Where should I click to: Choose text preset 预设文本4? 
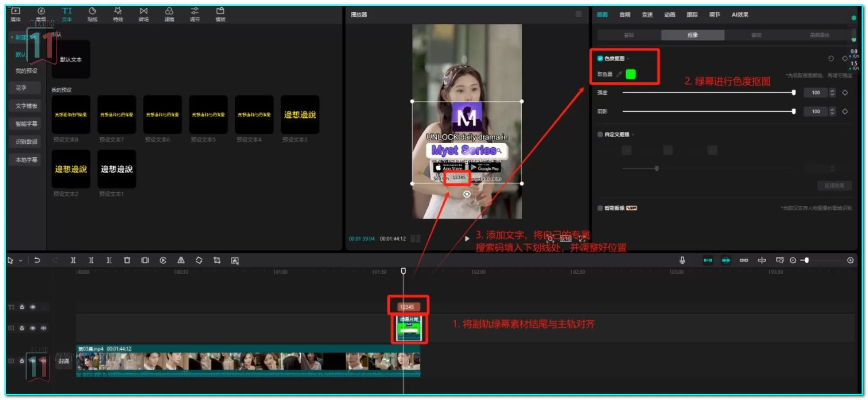point(254,115)
